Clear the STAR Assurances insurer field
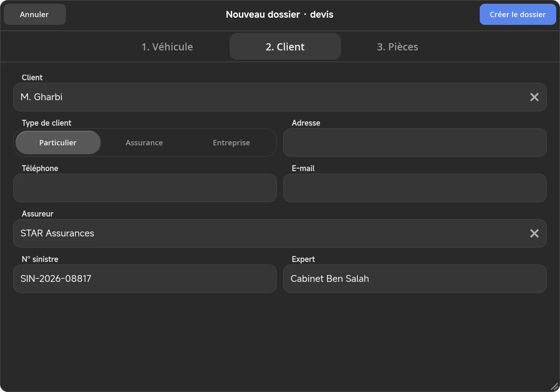Image resolution: width=560 pixels, height=392 pixels. pyautogui.click(x=534, y=233)
